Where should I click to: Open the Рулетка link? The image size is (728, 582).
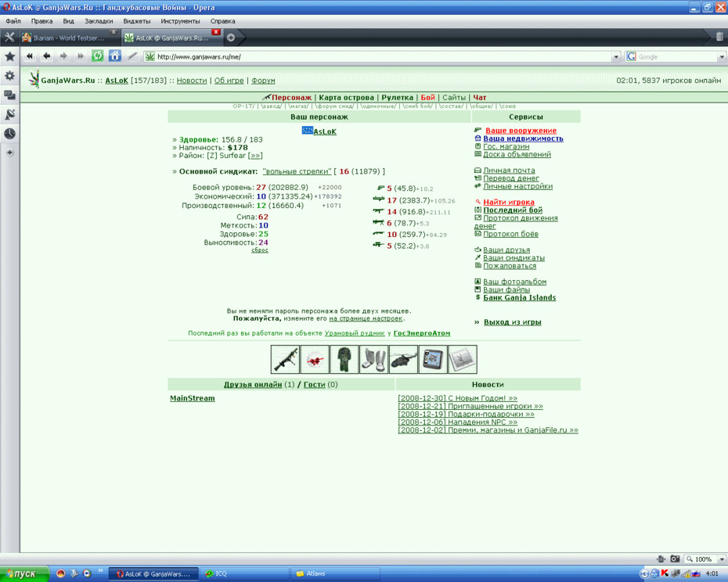point(397,98)
